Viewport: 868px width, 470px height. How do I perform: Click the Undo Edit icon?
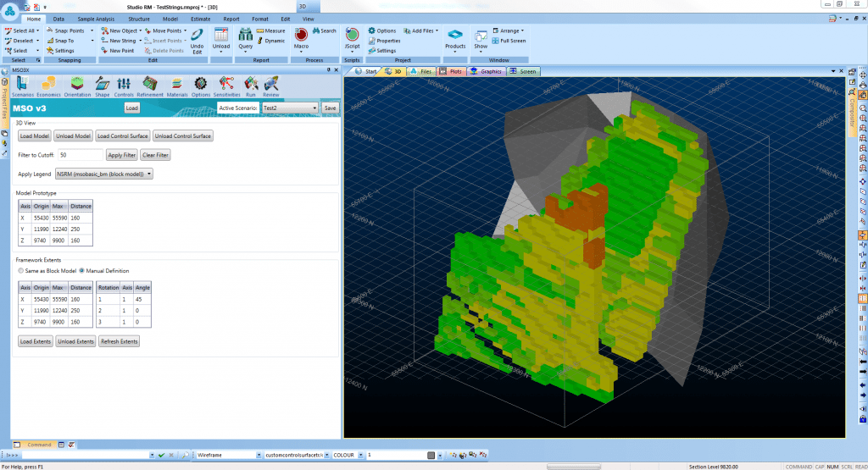coord(197,41)
